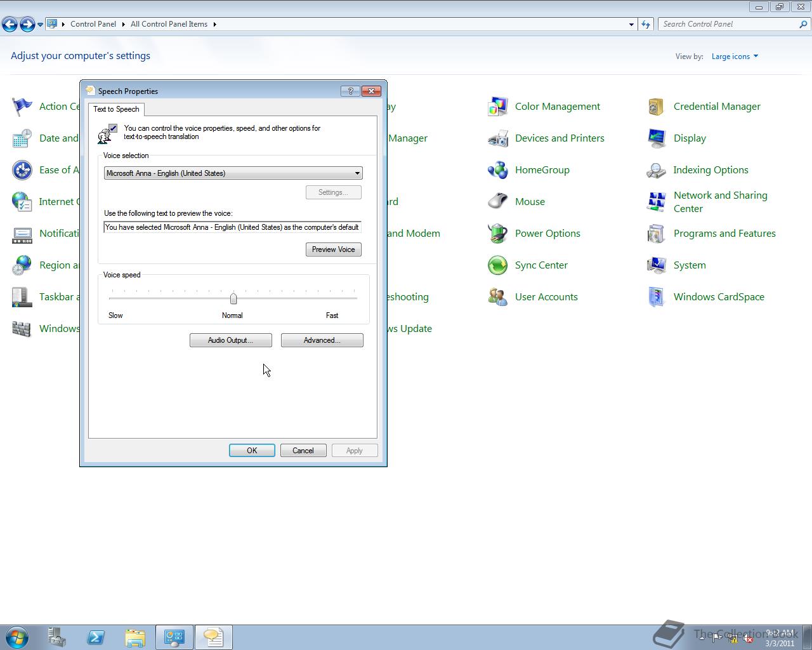Open Audio Output settings
The image size is (812, 650).
point(231,340)
